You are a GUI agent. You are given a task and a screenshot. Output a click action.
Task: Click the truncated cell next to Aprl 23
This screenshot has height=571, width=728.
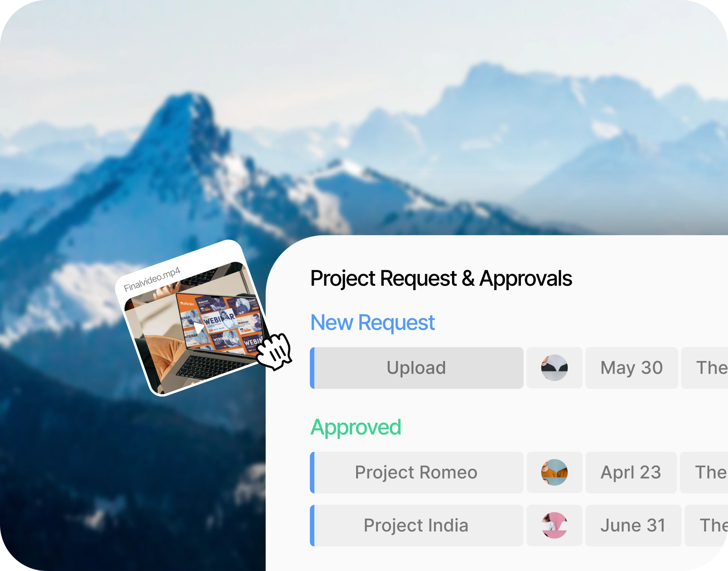(704, 473)
